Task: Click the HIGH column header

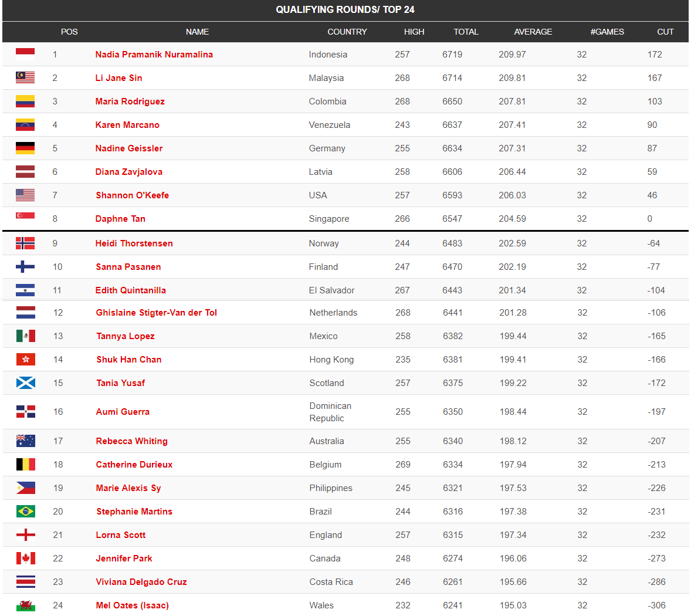Action: 414,32
